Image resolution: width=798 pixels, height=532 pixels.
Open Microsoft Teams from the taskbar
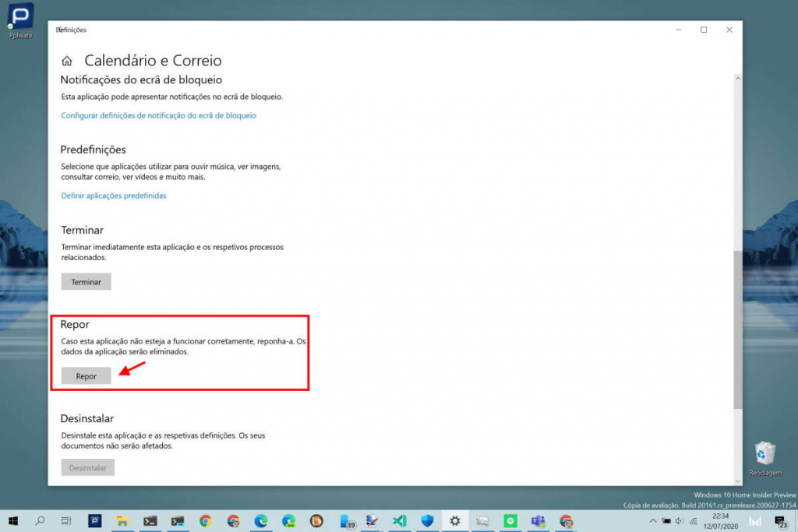538,521
